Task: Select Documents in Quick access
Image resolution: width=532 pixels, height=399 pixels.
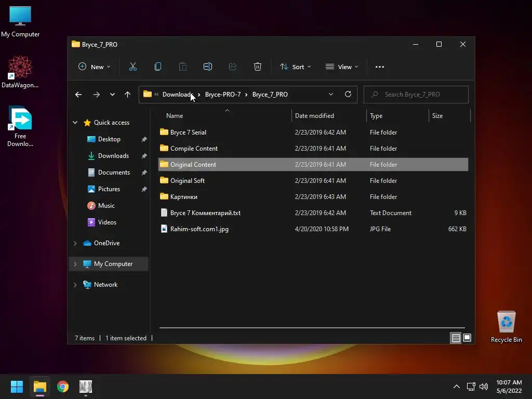Action: [x=114, y=172]
